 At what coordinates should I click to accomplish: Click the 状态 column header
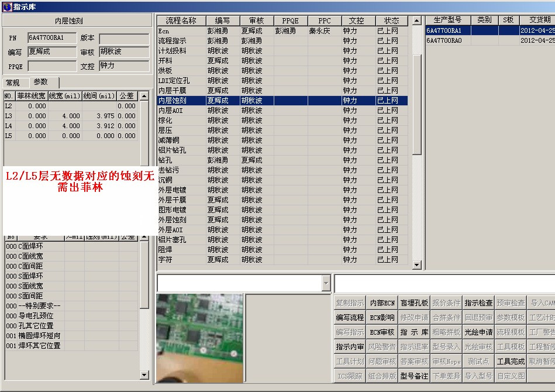391,21
